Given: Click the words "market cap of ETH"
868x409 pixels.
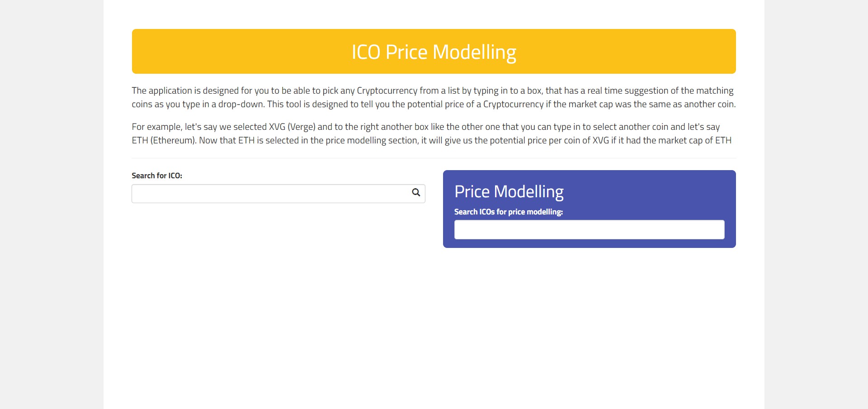Looking at the screenshot, I should [694, 141].
